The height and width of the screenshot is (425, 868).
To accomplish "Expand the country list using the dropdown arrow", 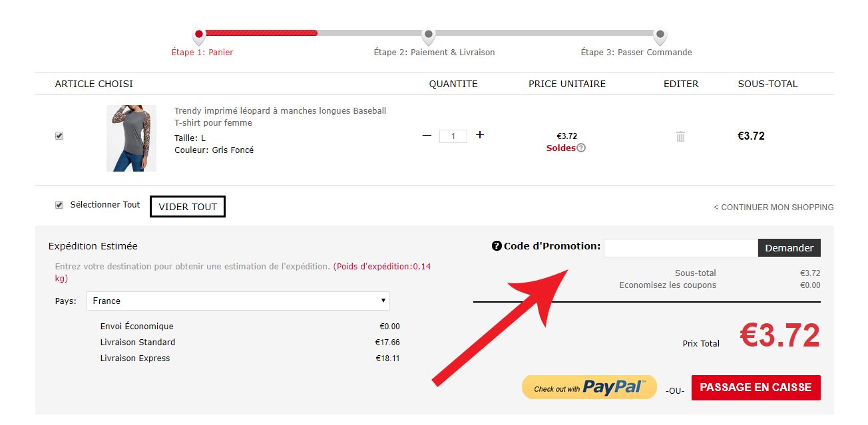I will tap(383, 301).
